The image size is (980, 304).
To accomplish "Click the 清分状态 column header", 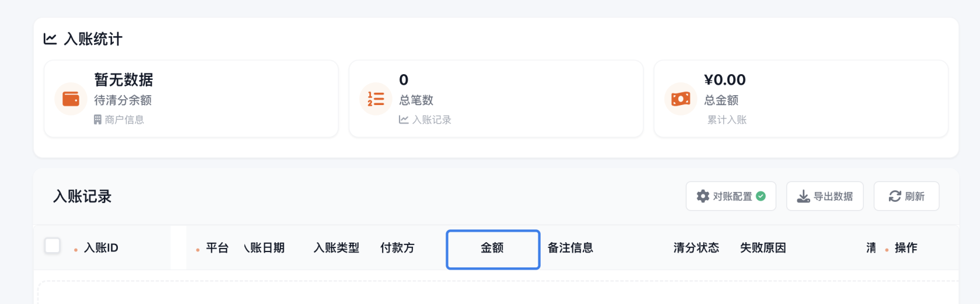I will click(x=696, y=248).
